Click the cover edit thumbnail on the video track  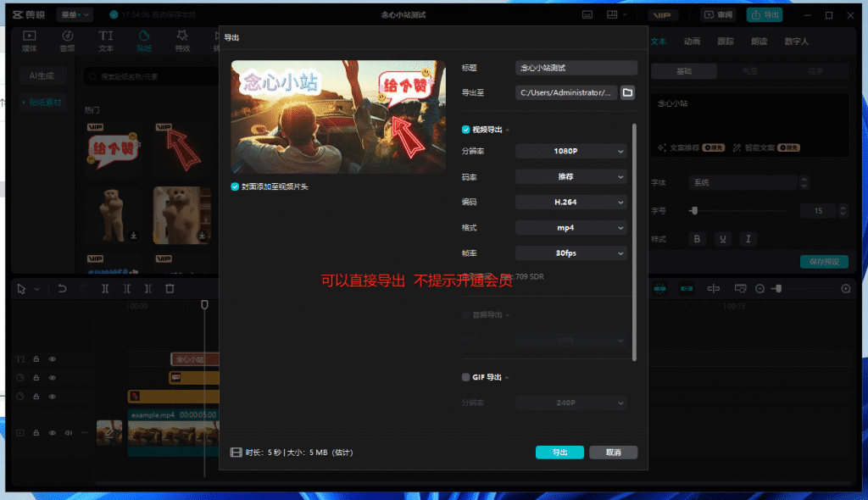pyautogui.click(x=109, y=432)
